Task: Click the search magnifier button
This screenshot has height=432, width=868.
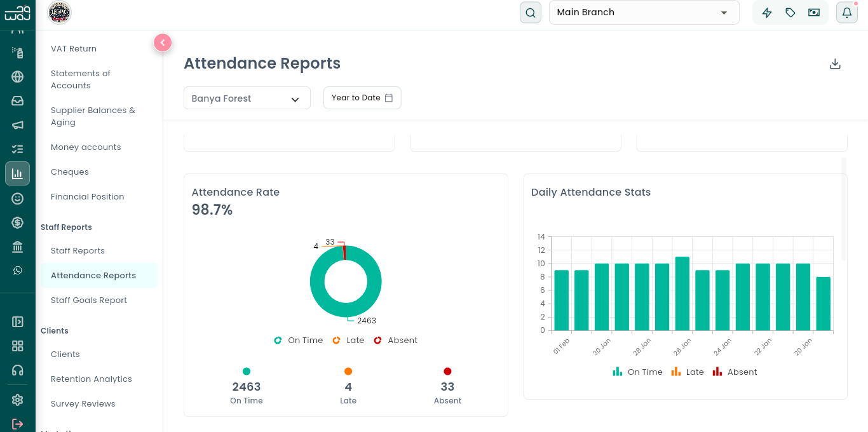Action: (x=531, y=13)
